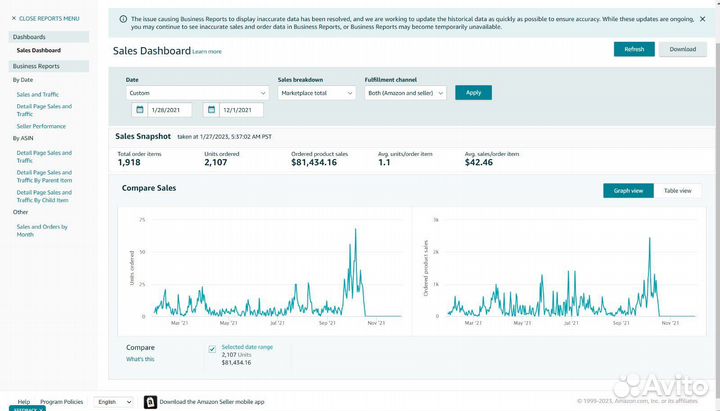720x411 pixels.
Task: Click the Refresh button
Action: point(634,49)
